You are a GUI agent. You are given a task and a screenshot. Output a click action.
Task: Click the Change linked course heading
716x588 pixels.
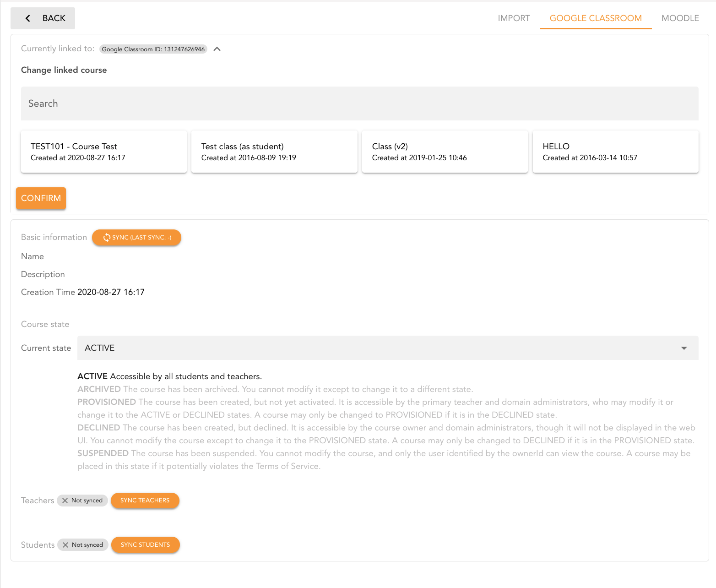(64, 70)
